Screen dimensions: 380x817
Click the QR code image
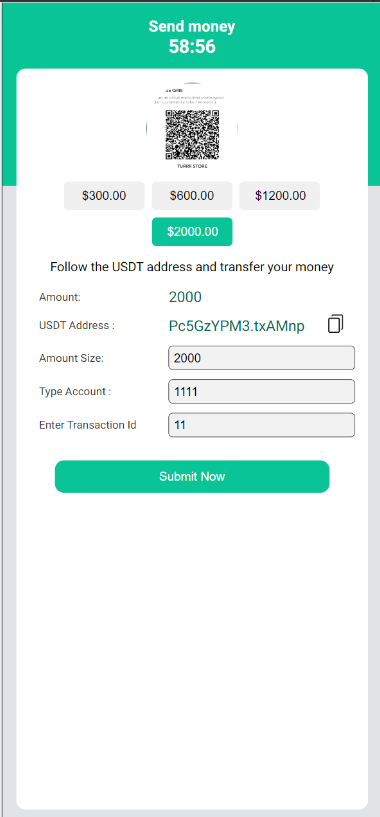(x=192, y=134)
